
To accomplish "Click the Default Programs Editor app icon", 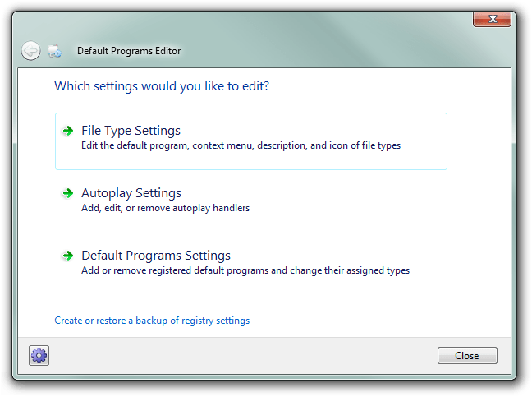I will [x=55, y=51].
